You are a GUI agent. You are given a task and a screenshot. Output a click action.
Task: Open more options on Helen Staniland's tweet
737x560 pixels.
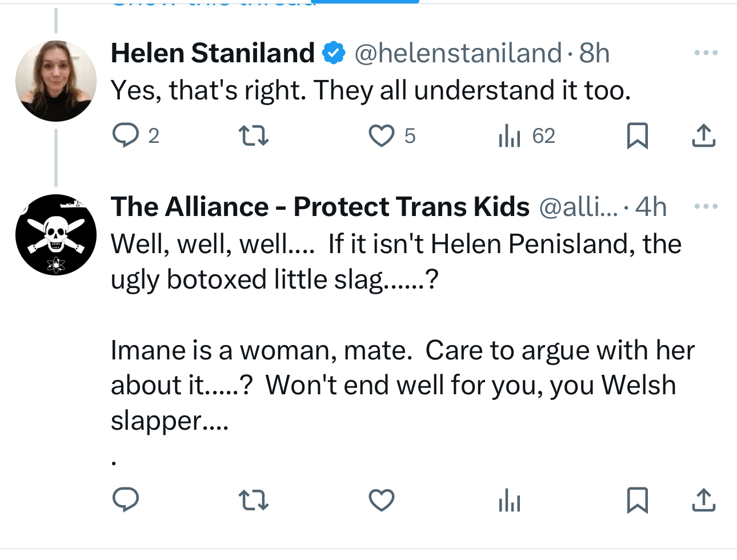[x=706, y=53]
